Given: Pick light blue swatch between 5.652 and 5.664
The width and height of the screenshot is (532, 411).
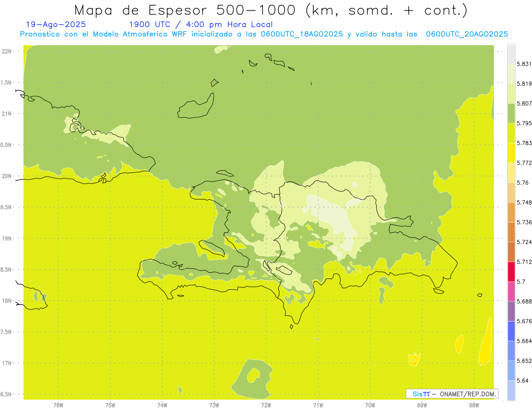Looking at the screenshot, I should click(x=511, y=351).
